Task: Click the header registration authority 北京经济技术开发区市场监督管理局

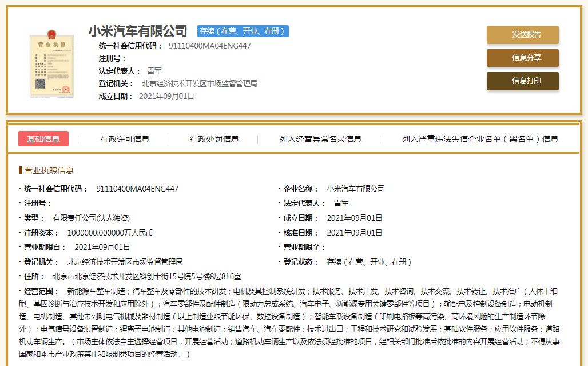Action: pyautogui.click(x=200, y=83)
